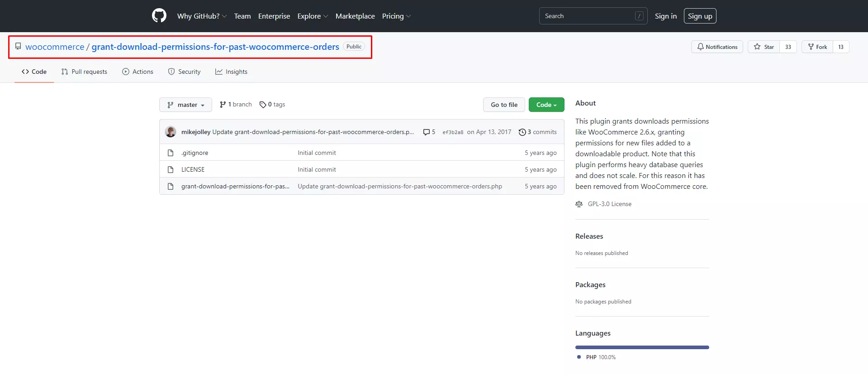The width and height of the screenshot is (868, 375).
Task: Open the stargazers count 33
Action: point(788,47)
